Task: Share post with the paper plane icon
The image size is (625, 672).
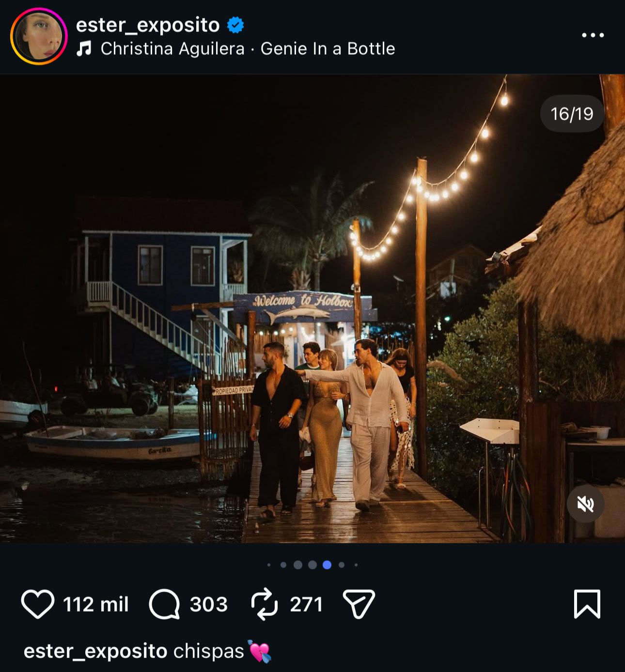Action: click(359, 604)
